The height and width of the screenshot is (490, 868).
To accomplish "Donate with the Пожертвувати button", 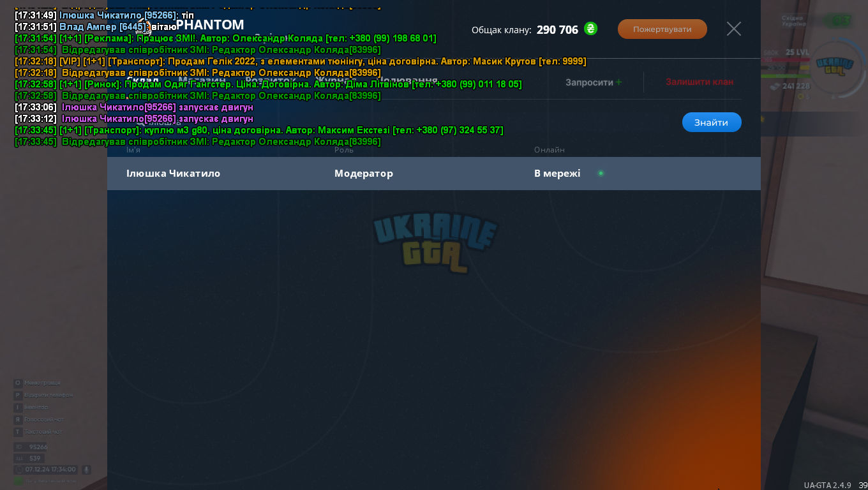I will click(x=662, y=29).
